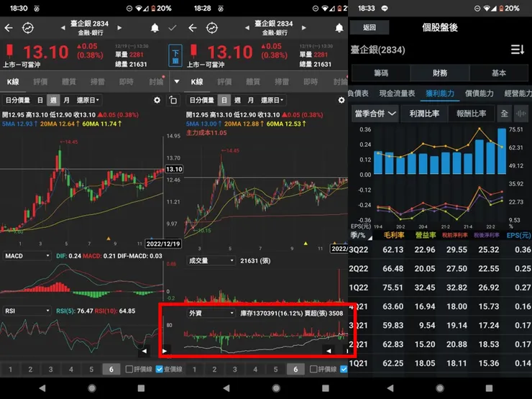Switch to 現金流量表 sub-tab
The width and height of the screenshot is (532, 399).
(397, 93)
